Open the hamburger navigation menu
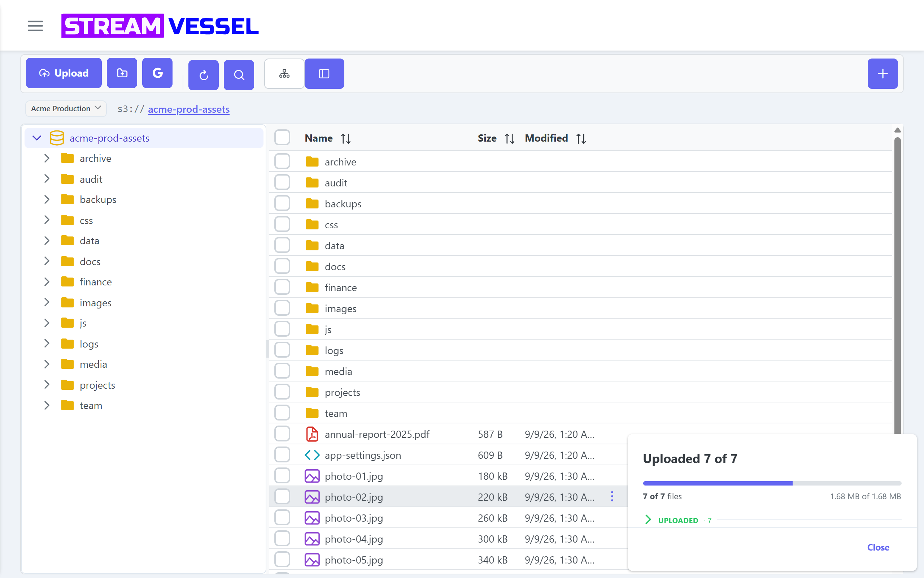Image resolution: width=924 pixels, height=578 pixels. (x=35, y=26)
